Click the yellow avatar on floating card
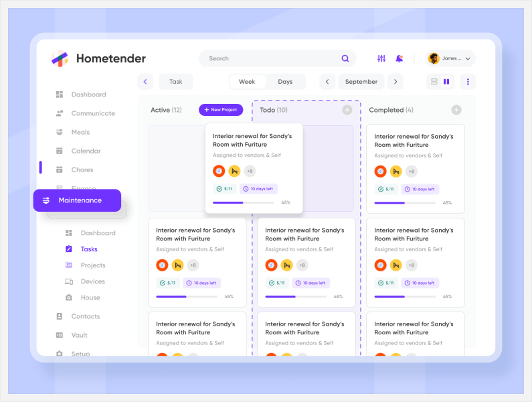 point(234,171)
